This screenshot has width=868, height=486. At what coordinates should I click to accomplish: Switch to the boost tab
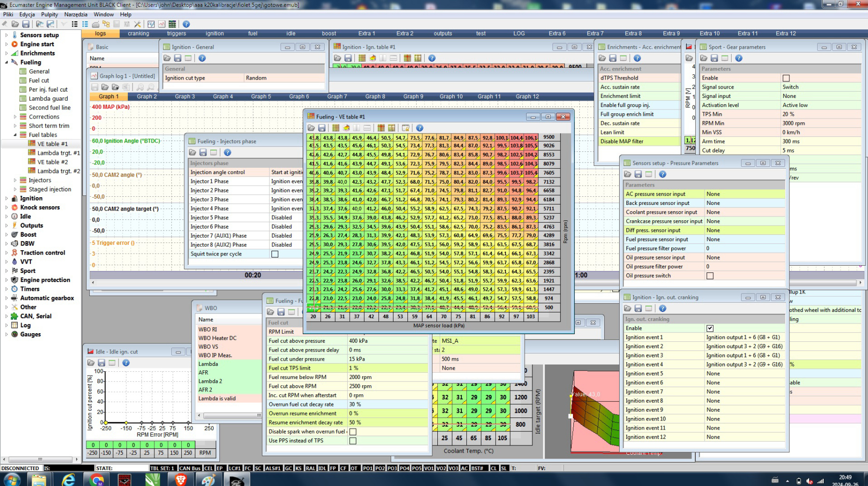(329, 34)
